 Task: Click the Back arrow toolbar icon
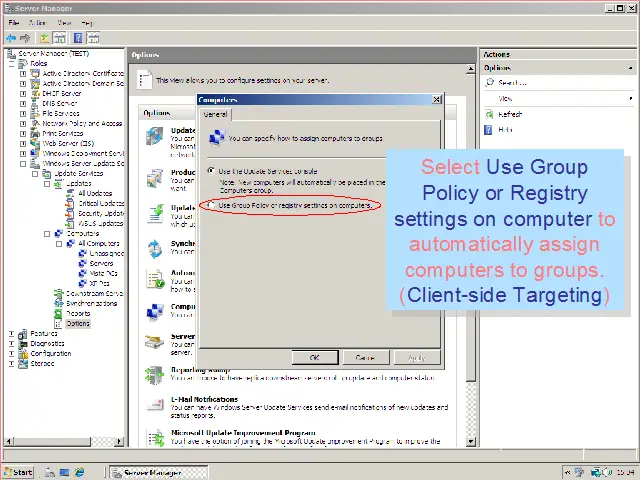[x=11, y=38]
